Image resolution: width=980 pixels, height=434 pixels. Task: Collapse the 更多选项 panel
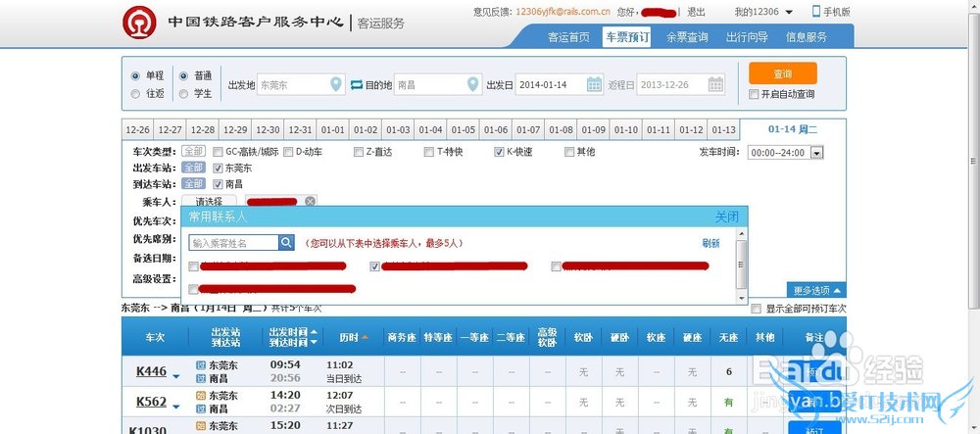[817, 290]
